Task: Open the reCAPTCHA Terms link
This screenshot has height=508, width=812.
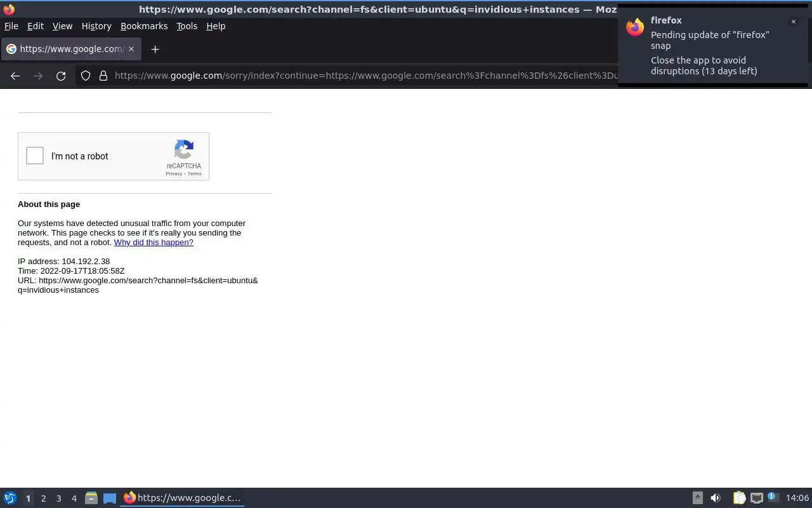Action: click(x=194, y=173)
